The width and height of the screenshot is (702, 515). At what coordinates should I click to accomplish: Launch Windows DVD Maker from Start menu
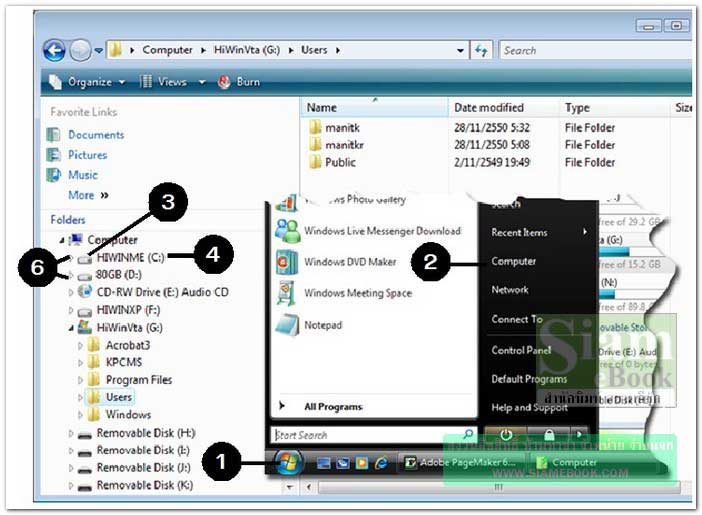(x=350, y=262)
